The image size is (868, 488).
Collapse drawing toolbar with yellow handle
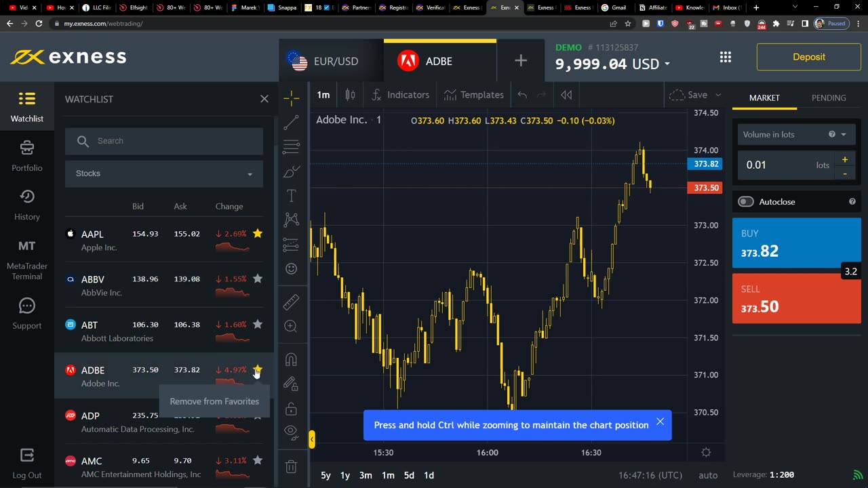[311, 439]
